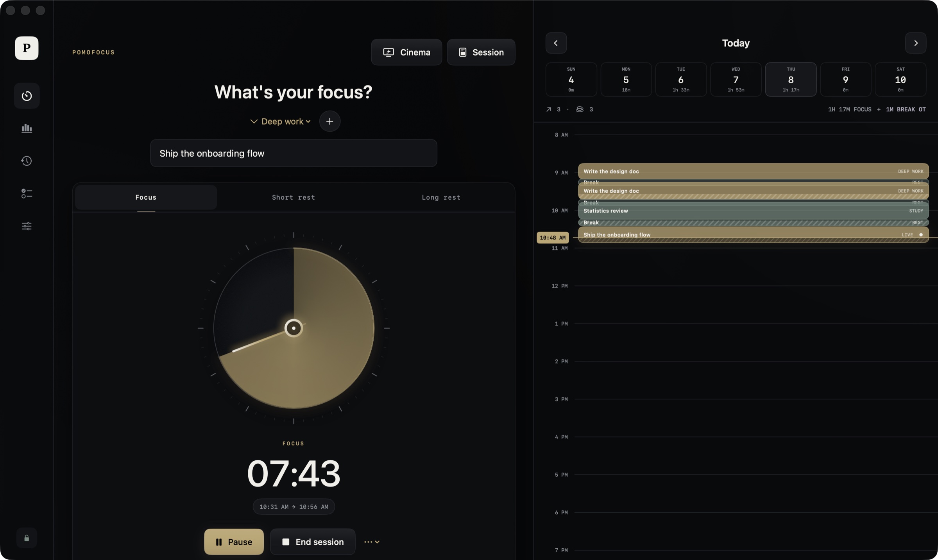The height and width of the screenshot is (560, 938).
Task: Switch to the Short rest tab
Action: [294, 197]
